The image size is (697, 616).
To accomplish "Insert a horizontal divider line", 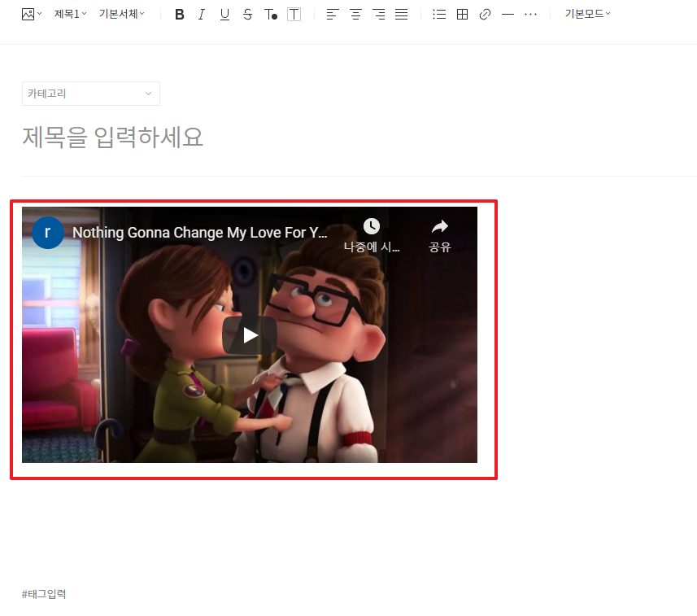I will (508, 15).
